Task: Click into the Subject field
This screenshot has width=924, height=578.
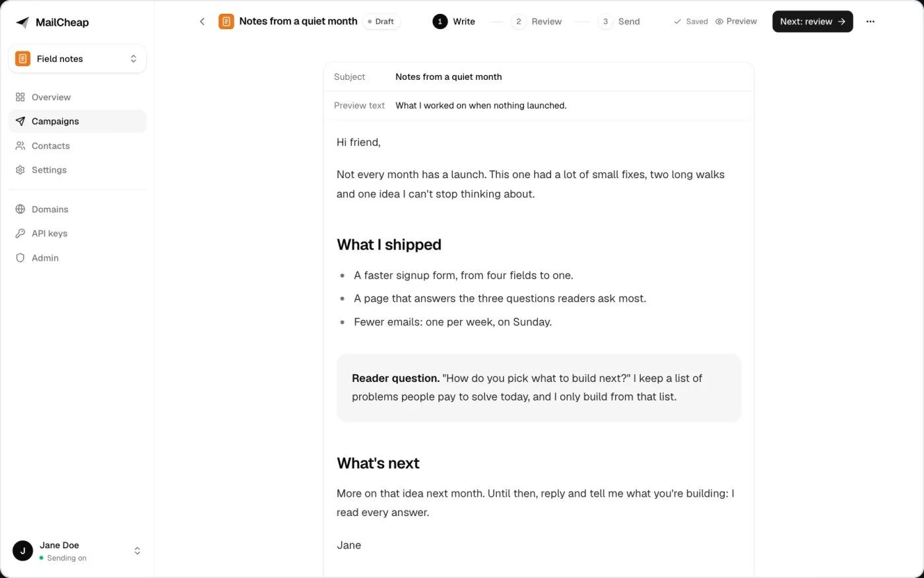Action: click(x=539, y=77)
